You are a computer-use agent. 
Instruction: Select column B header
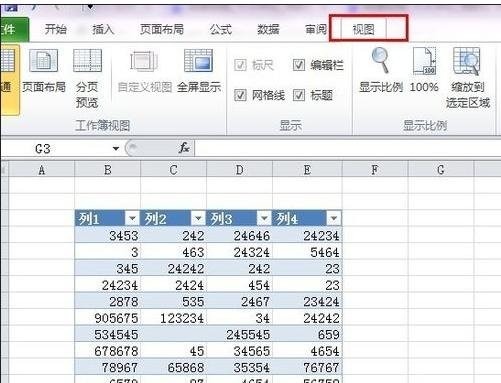tap(107, 170)
